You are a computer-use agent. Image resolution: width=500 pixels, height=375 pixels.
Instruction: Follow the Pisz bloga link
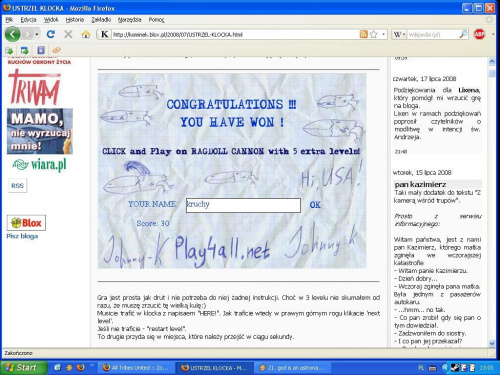[22, 236]
